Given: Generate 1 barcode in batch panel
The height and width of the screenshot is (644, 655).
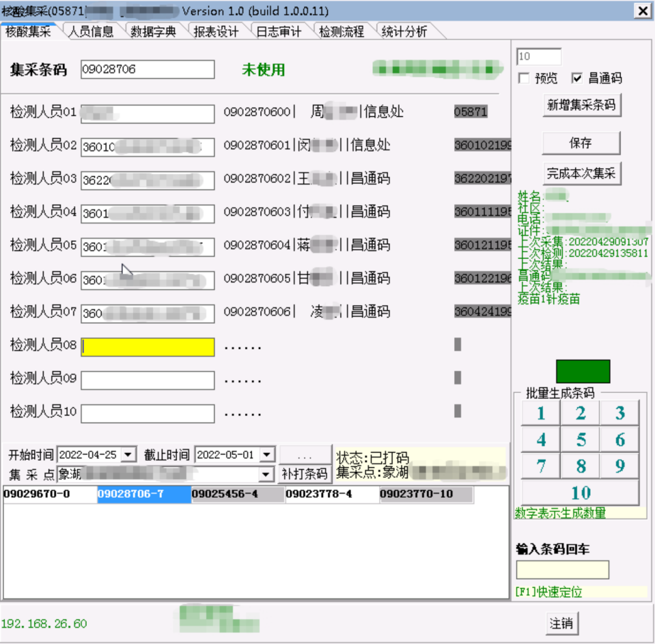Looking at the screenshot, I should coord(541,413).
